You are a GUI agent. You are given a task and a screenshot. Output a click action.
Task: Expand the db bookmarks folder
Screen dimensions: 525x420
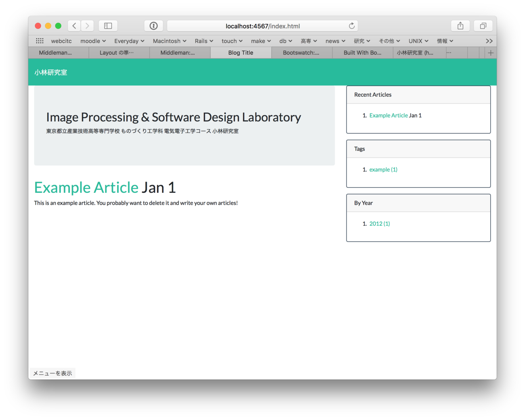[286, 41]
